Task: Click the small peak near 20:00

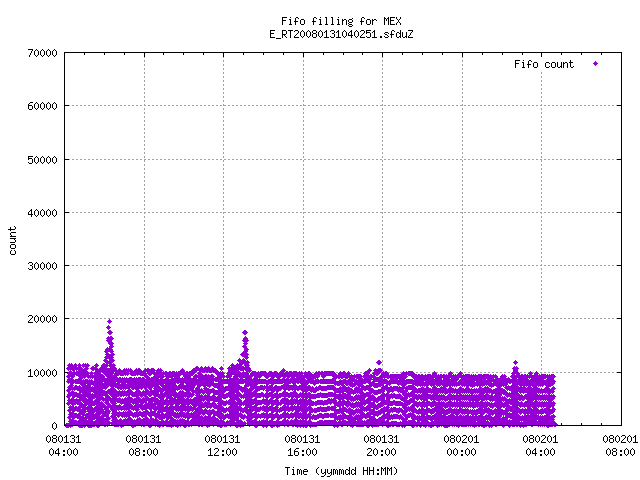Action: click(379, 362)
